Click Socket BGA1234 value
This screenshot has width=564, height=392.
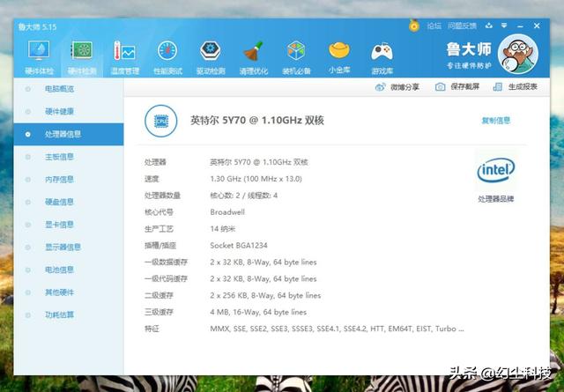(239, 246)
